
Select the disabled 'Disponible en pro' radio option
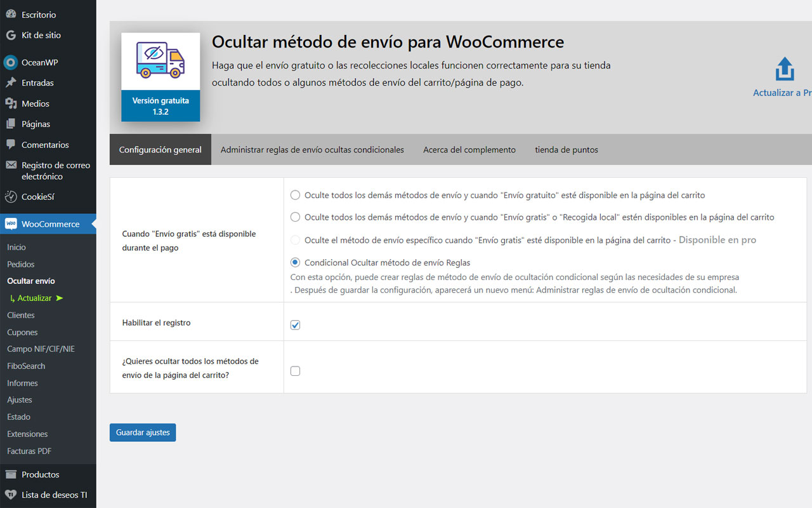(x=295, y=240)
